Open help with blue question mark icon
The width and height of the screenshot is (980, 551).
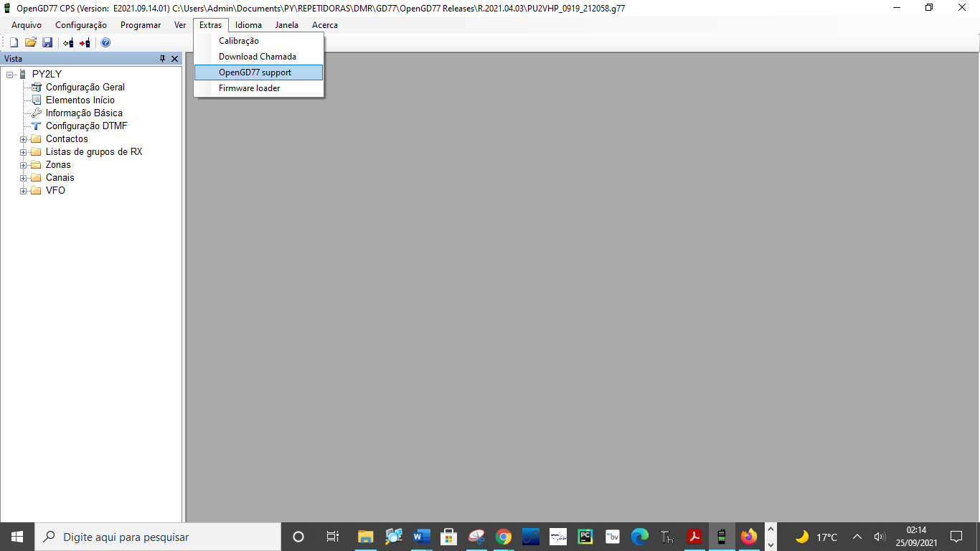[105, 43]
